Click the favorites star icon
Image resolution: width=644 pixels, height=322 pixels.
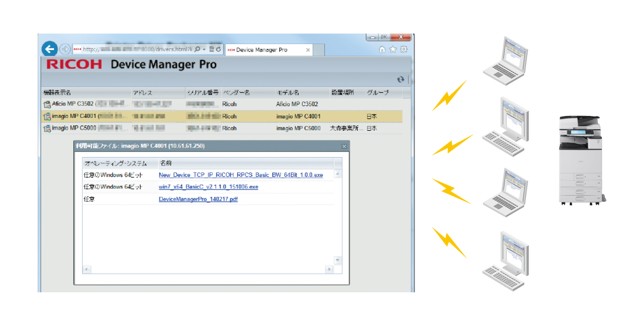click(x=393, y=49)
